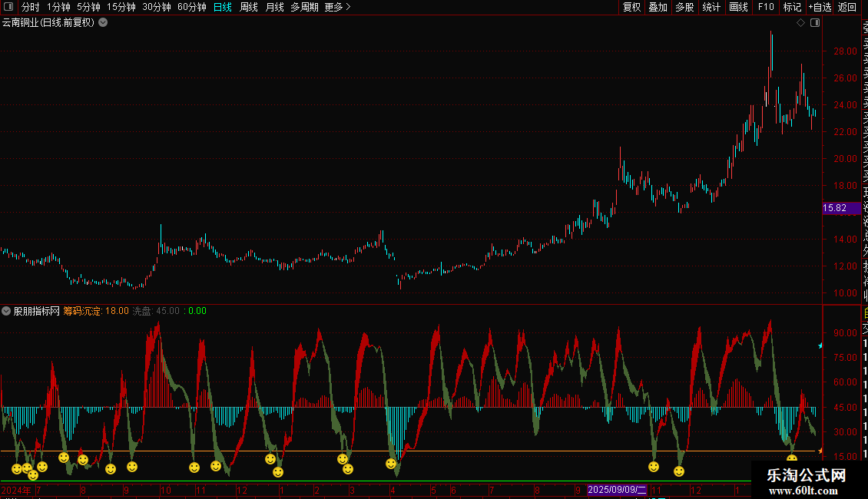This screenshot has width=868, height=499.
Task: Click the 股朋指标网 indicator name
Action: click(37, 311)
